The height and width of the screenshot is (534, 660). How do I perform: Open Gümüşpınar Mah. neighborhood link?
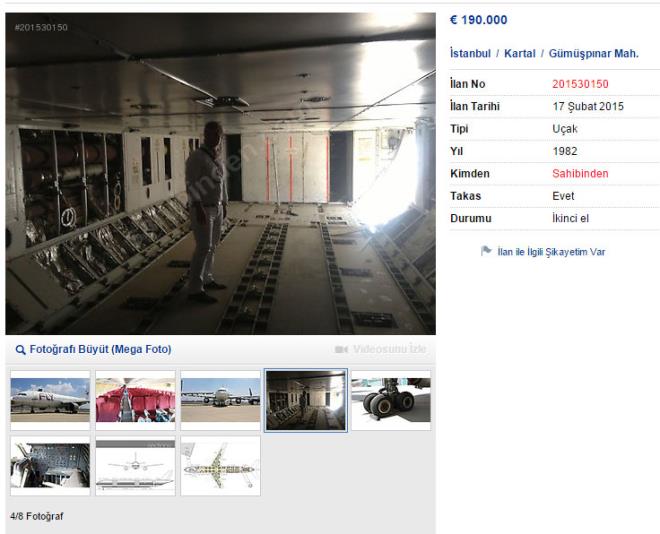pos(593,53)
